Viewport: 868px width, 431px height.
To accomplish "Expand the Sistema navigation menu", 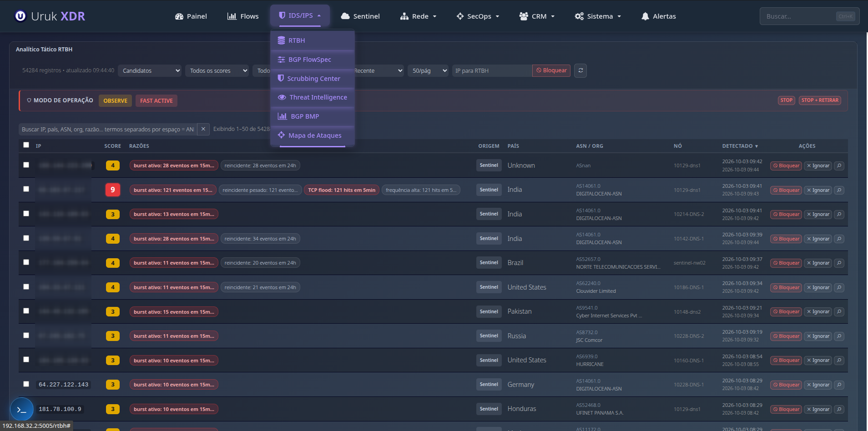I will (598, 16).
